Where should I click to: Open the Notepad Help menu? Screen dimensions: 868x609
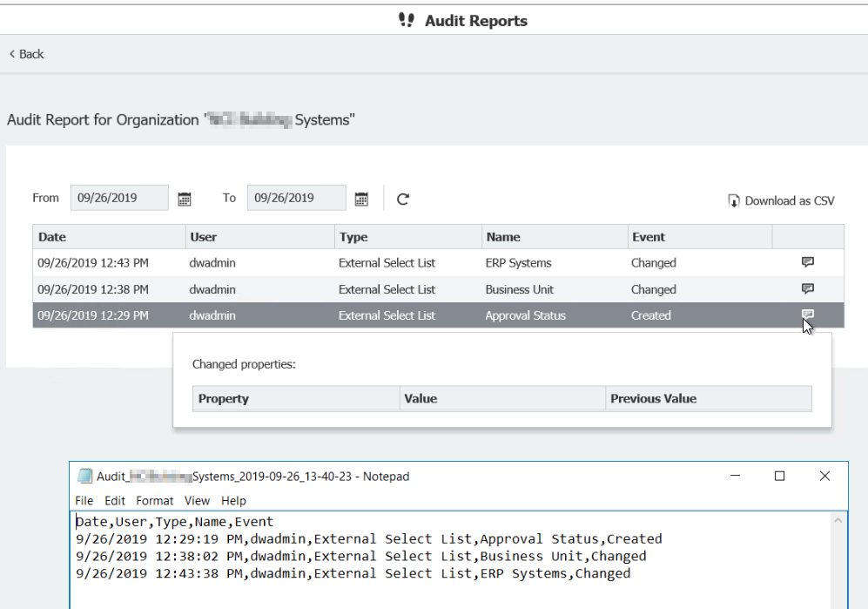tap(233, 501)
